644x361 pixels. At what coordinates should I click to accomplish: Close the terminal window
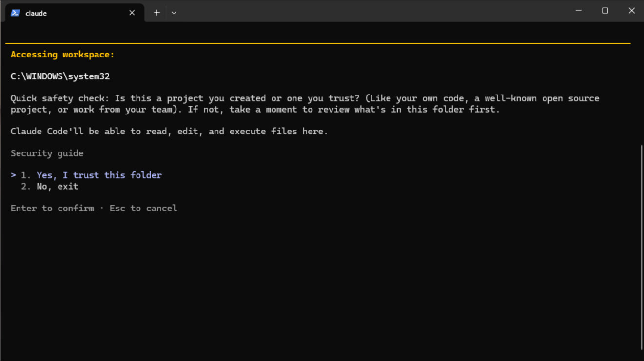[x=631, y=11]
